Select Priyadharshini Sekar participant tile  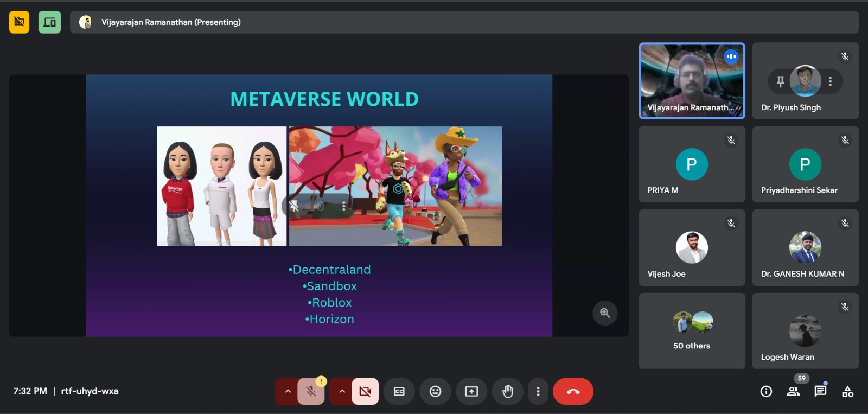(x=805, y=164)
